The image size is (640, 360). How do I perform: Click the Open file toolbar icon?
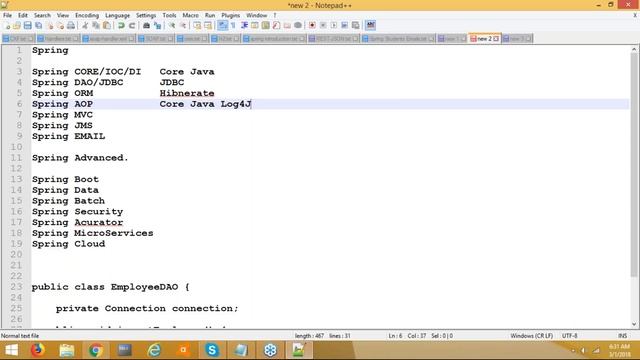tap(17, 25)
